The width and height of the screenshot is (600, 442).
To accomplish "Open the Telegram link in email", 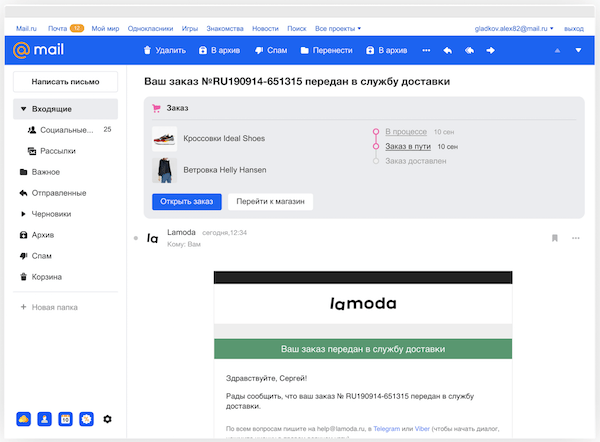I will point(386,429).
